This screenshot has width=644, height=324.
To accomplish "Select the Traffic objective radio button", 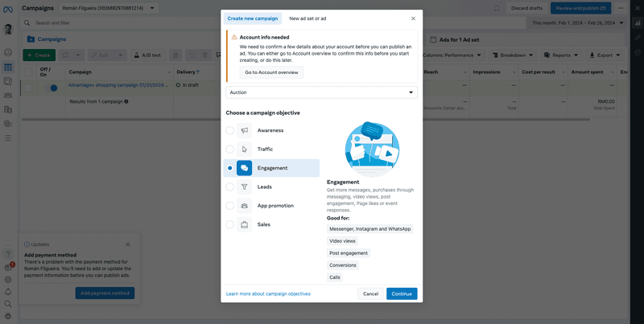I will [x=230, y=150].
